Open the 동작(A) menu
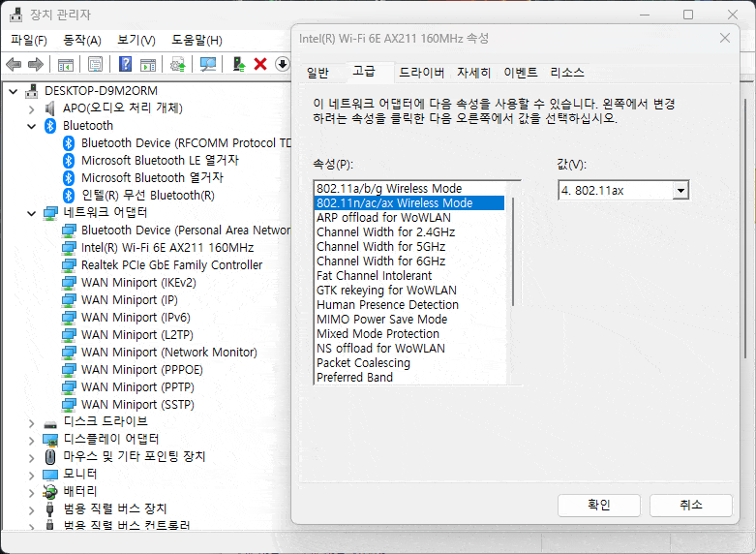Screen dimensions: 756x554 coord(81,40)
